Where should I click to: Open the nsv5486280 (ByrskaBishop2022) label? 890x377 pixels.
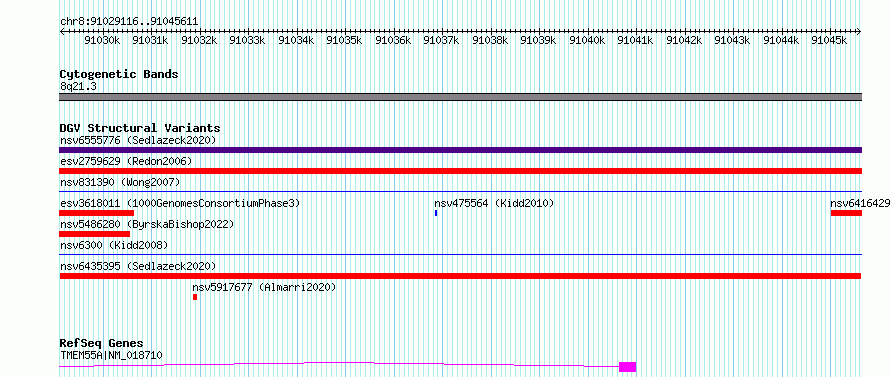coord(147,224)
